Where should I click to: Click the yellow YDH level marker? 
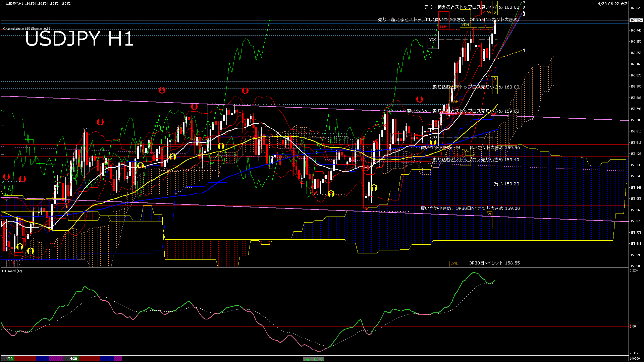click(x=465, y=25)
